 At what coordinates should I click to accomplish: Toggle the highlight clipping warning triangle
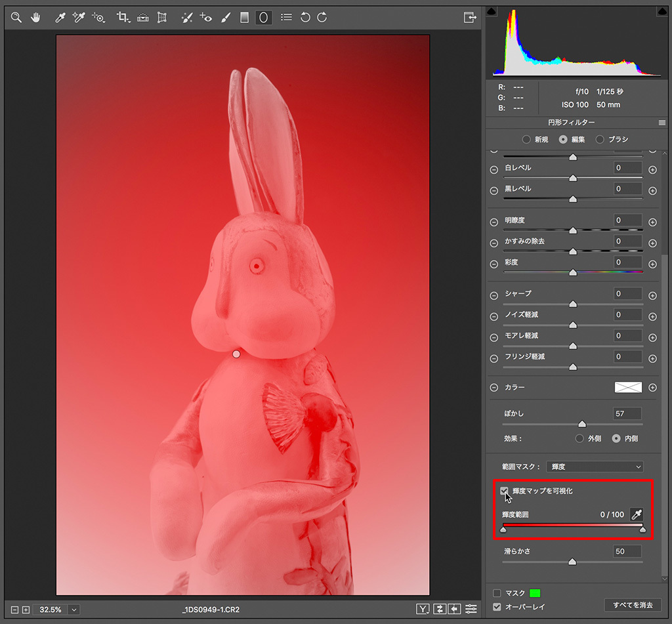point(662,12)
